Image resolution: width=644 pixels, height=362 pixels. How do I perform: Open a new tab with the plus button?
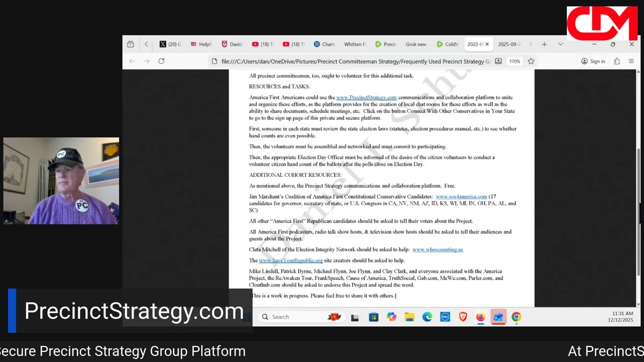[544, 44]
